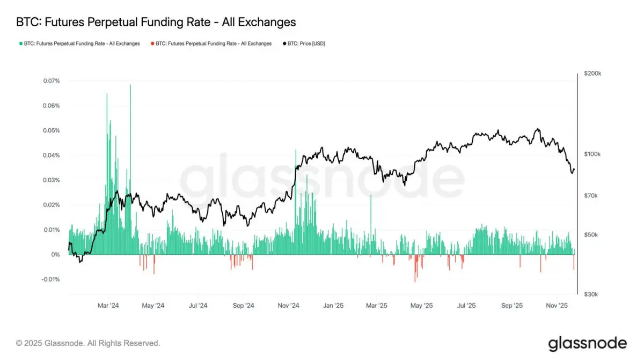
Task: Toggle the red-dot funding rate legend label
Action: pyautogui.click(x=214, y=43)
